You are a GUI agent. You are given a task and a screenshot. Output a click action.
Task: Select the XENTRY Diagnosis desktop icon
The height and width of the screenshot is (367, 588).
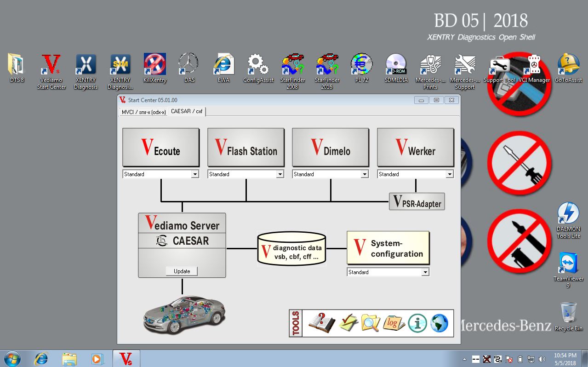tap(86, 71)
